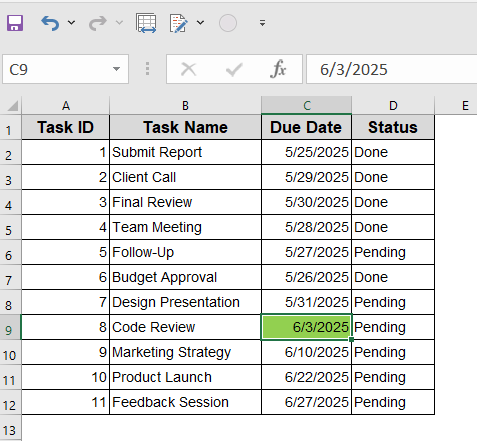
Task: Click the formula bar Cancel X icon
Action: (189, 69)
